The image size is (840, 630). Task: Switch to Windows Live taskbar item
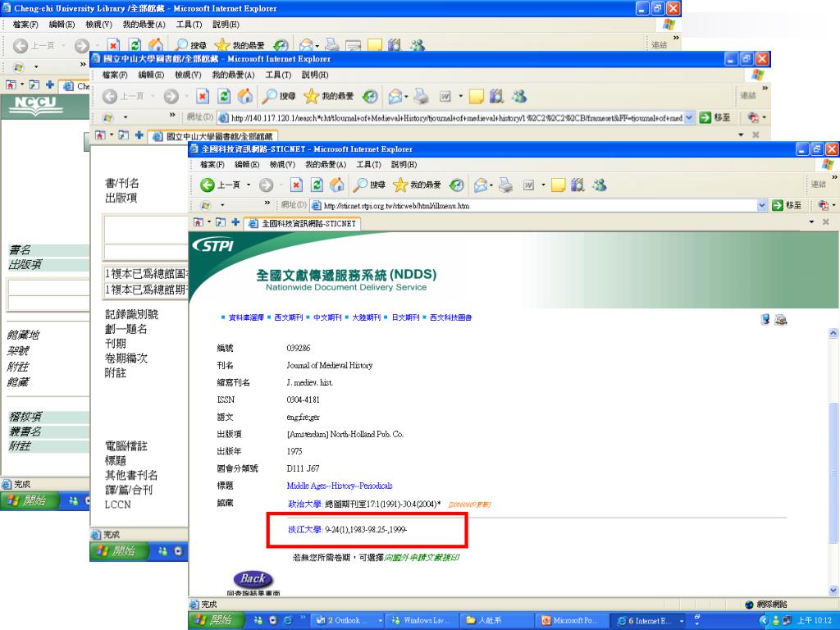pyautogui.click(x=424, y=621)
